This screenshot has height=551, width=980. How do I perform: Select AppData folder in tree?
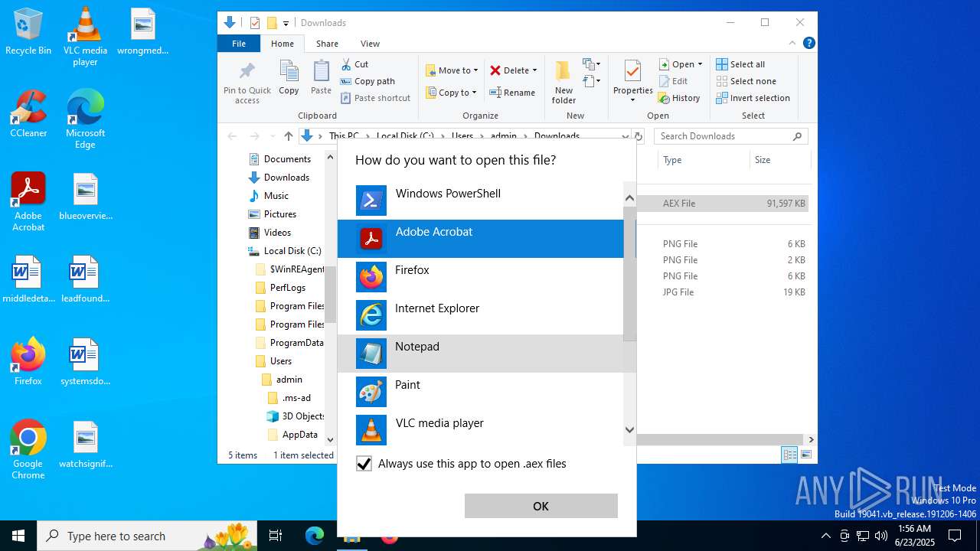point(299,435)
